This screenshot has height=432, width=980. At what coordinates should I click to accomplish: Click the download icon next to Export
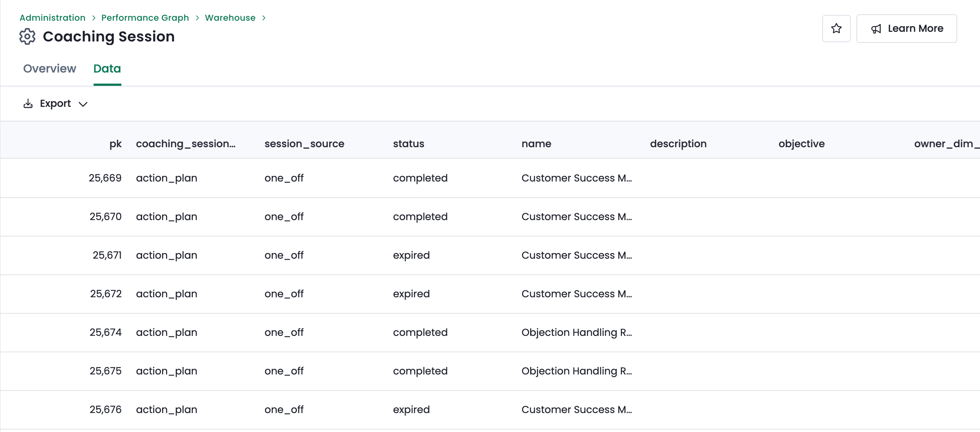point(28,104)
